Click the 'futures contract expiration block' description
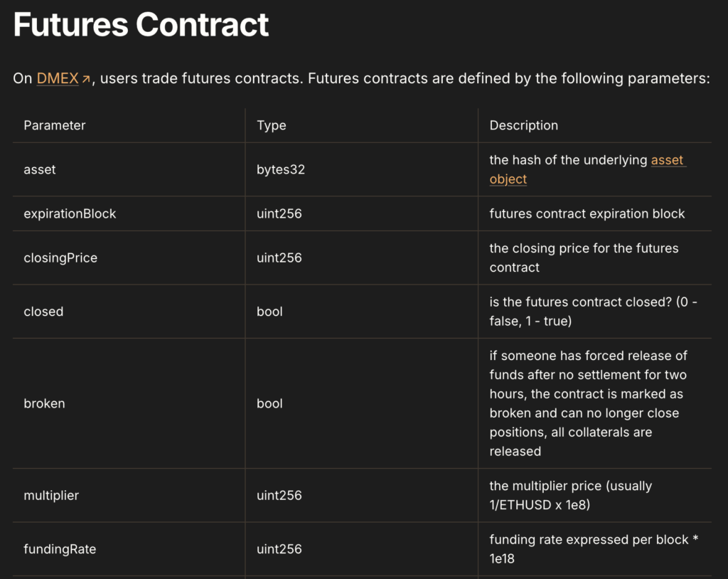Image resolution: width=728 pixels, height=579 pixels. coord(587,213)
